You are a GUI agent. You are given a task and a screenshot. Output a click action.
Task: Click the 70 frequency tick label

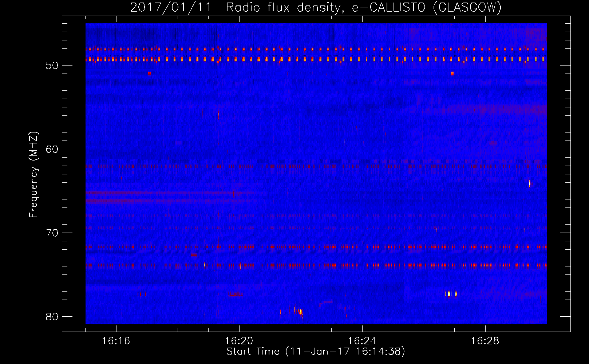[x=52, y=233]
